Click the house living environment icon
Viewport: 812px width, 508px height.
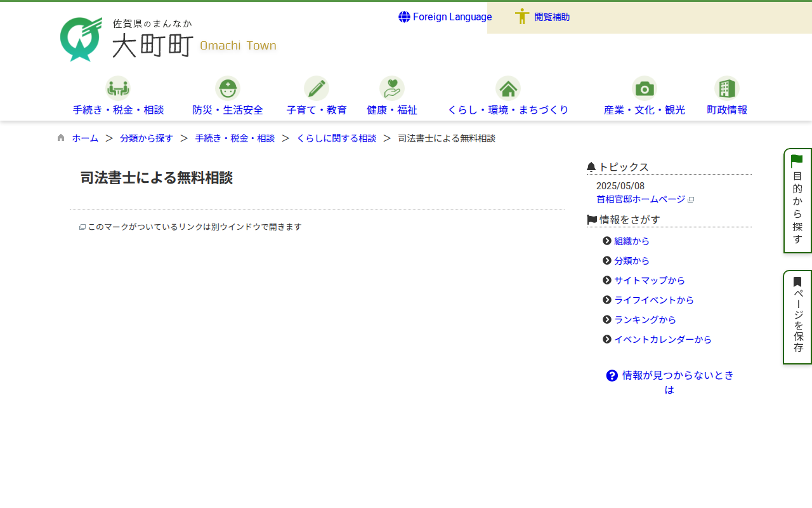pos(507,88)
